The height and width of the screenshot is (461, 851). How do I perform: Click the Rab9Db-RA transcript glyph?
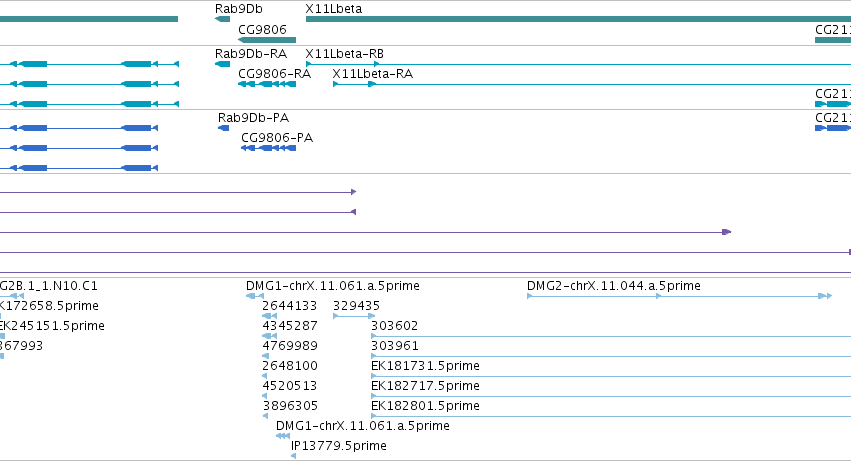pyautogui.click(x=223, y=64)
